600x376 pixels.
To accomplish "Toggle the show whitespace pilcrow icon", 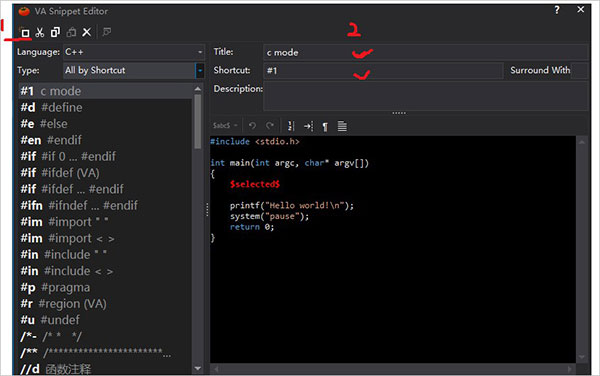I will [325, 126].
